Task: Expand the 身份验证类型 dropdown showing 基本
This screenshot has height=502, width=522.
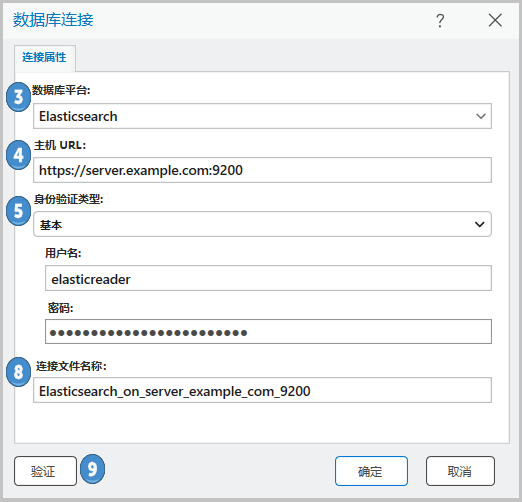Action: pyautogui.click(x=262, y=224)
